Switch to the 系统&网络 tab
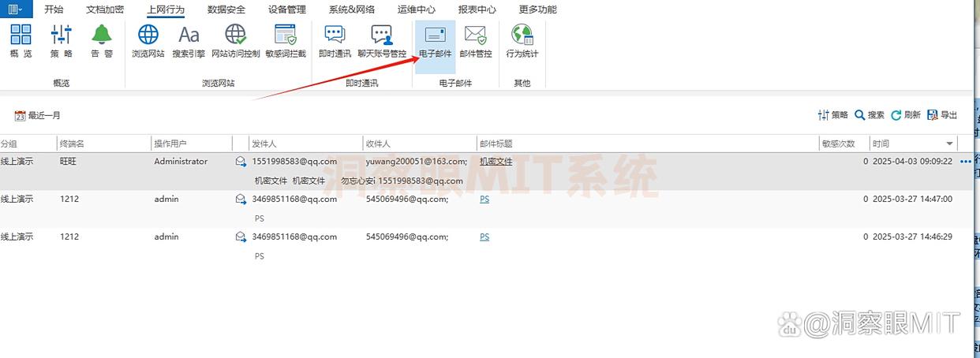980x358 pixels. coord(352,9)
